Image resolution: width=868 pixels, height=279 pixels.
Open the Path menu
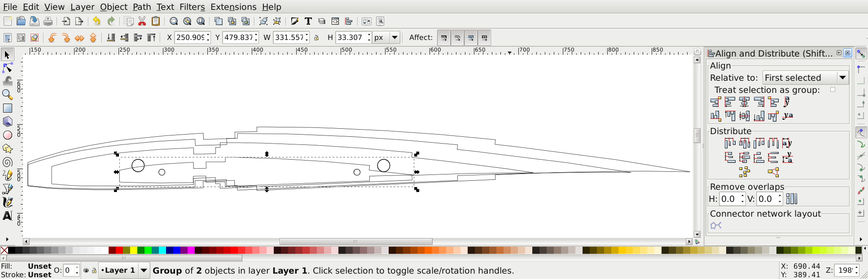pos(142,7)
